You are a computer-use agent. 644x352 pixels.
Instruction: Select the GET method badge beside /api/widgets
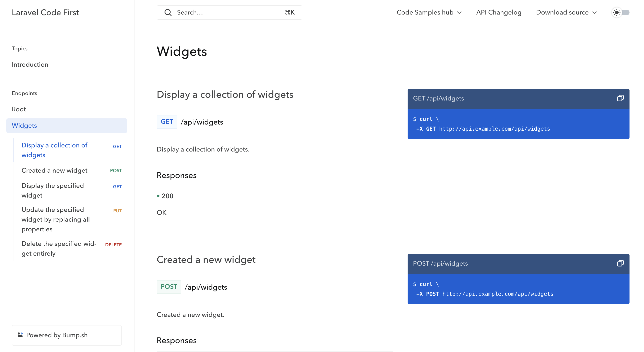tap(167, 122)
